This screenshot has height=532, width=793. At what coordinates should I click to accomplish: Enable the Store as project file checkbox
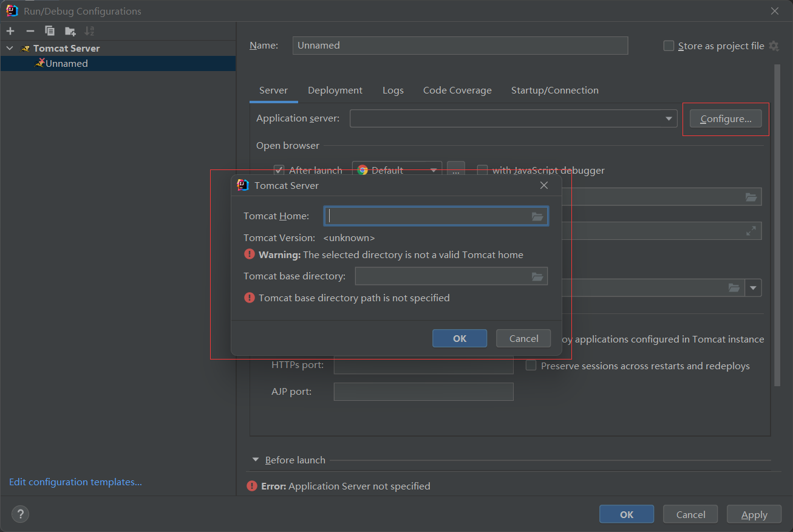tap(669, 46)
